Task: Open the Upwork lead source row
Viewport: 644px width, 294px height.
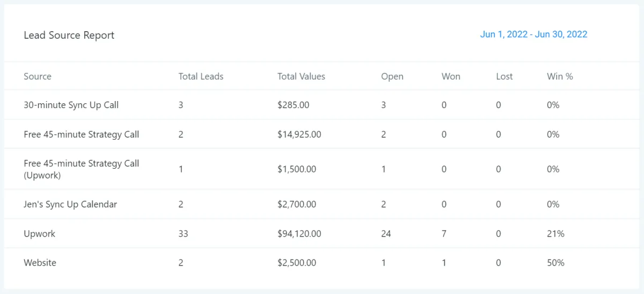Action: coord(40,234)
